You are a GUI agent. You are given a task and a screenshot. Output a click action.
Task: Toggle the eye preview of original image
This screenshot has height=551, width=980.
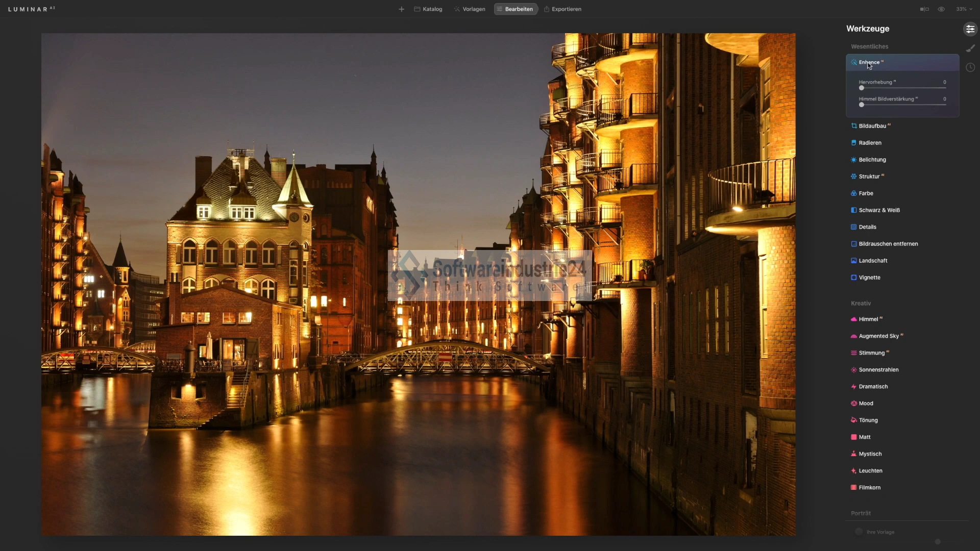[x=941, y=9]
